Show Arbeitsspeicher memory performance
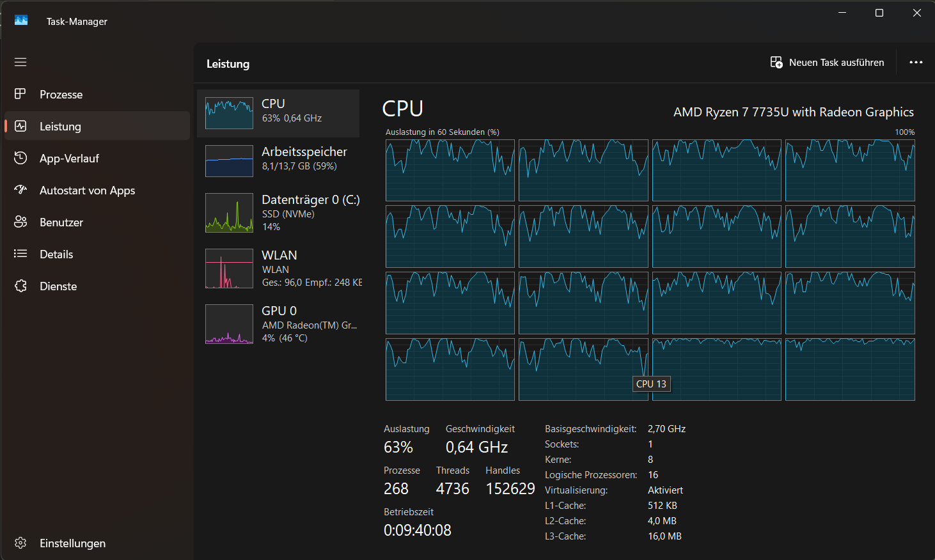The image size is (935, 560). [278, 160]
